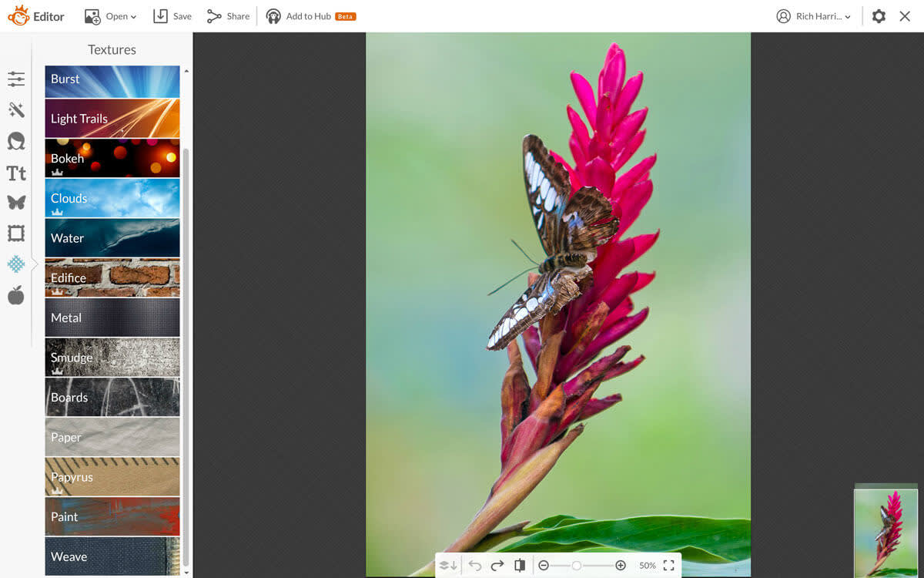Screen dimensions: 924x578
Task: Open the Open dropdown menu
Action: tap(110, 16)
